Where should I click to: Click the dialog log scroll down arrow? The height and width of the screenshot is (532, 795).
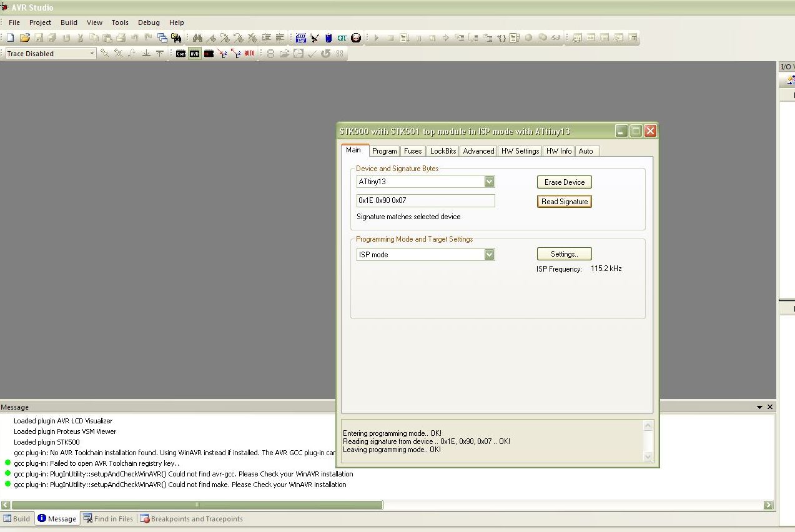click(648, 457)
